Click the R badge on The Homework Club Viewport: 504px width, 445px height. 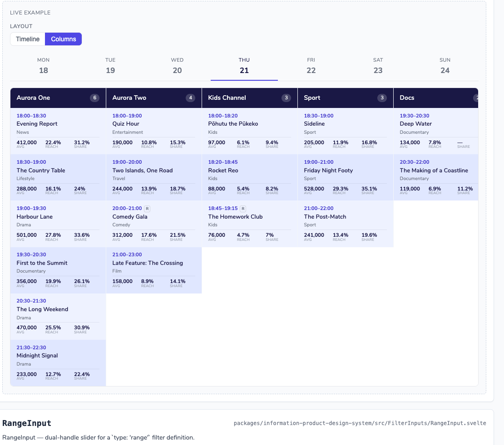tap(243, 209)
